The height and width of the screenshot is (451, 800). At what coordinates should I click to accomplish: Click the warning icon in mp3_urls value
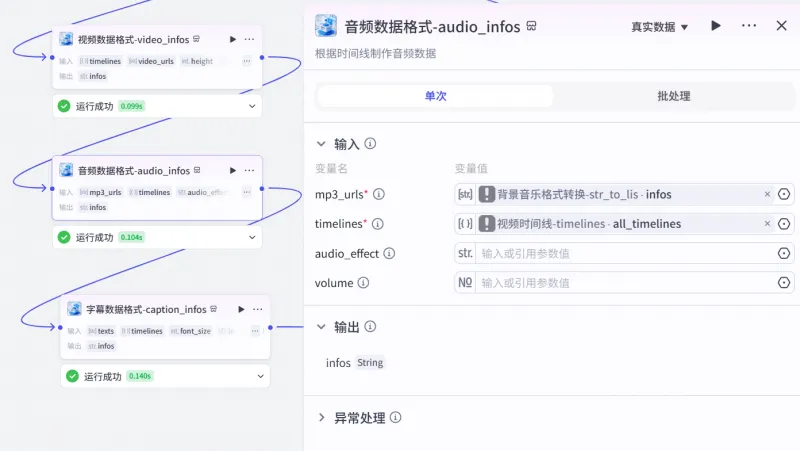click(487, 194)
